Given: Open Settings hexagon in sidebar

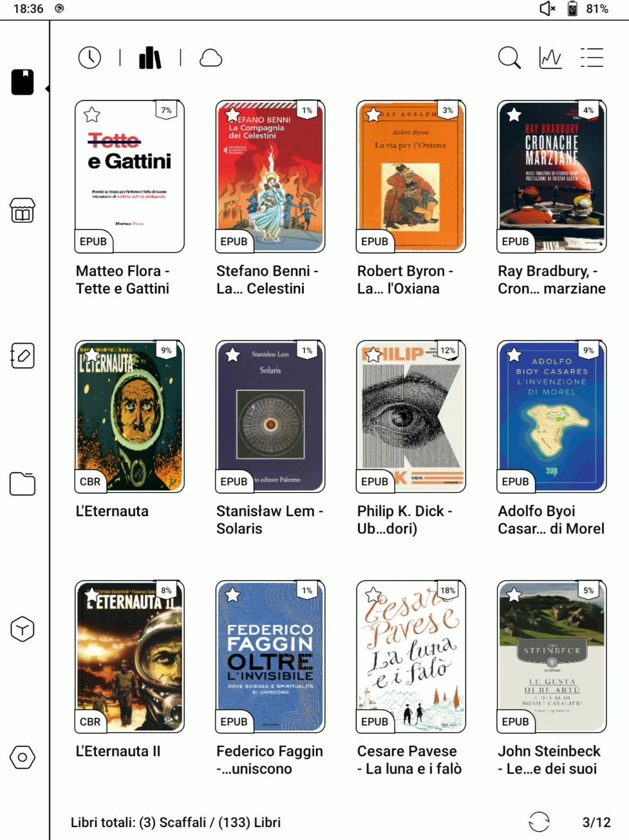Looking at the screenshot, I should coord(23,757).
